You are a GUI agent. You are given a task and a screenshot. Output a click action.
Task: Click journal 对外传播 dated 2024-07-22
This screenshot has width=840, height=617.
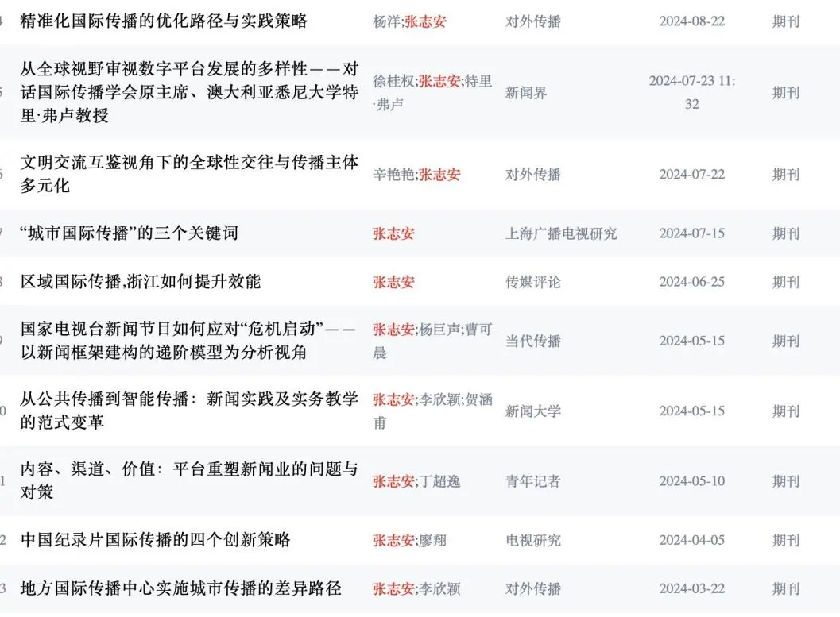click(x=533, y=175)
